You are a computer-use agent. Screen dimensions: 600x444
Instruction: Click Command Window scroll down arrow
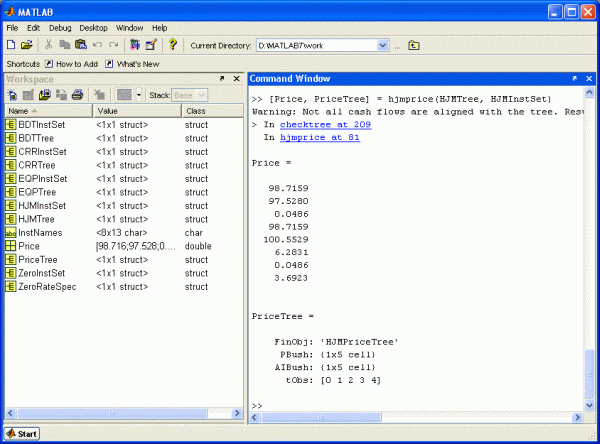(589, 405)
